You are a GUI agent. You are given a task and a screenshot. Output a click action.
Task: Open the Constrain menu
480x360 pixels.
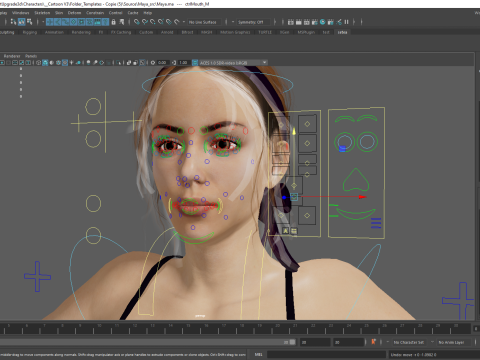[95, 13]
